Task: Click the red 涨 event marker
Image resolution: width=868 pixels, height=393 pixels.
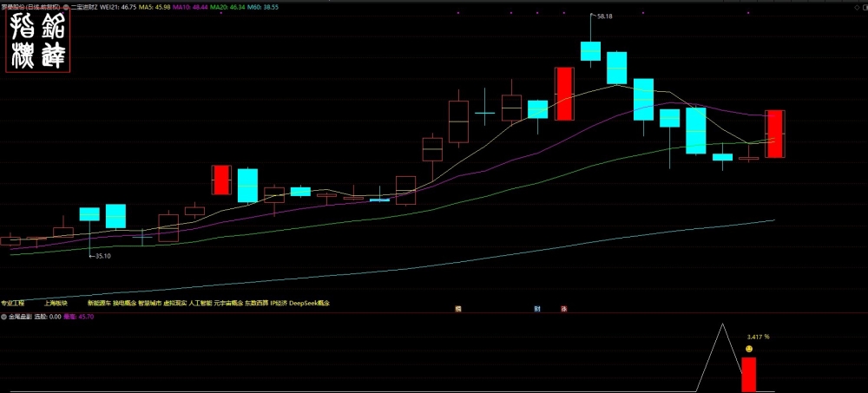Action: point(563,309)
